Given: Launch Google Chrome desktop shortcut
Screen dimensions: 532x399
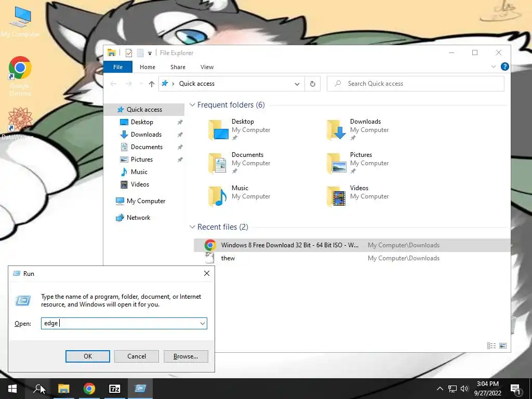Looking at the screenshot, I should (20, 76).
